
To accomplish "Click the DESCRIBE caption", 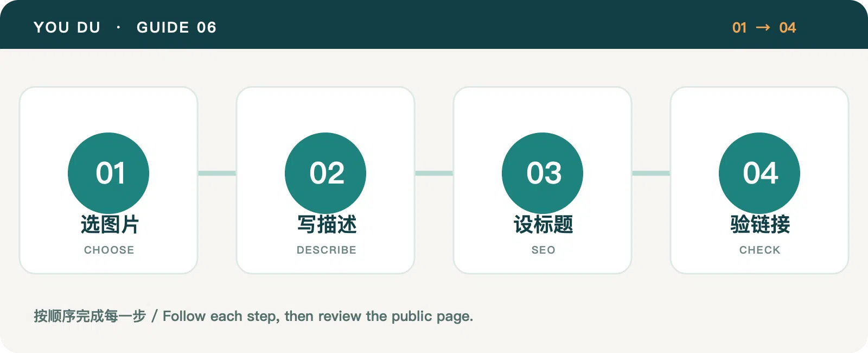I will tap(327, 250).
